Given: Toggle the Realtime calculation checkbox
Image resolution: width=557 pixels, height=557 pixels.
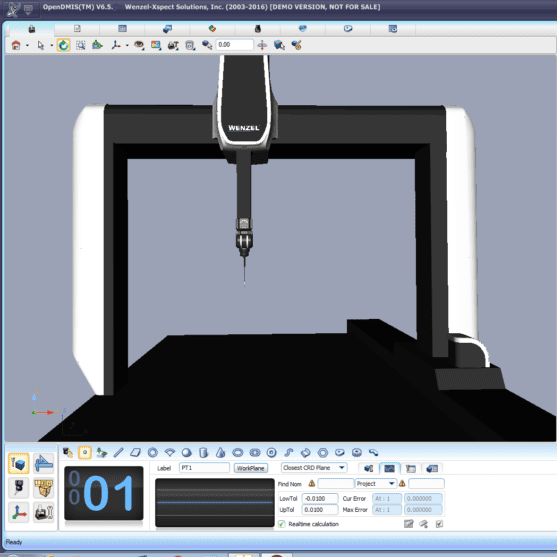Looking at the screenshot, I should [282, 524].
